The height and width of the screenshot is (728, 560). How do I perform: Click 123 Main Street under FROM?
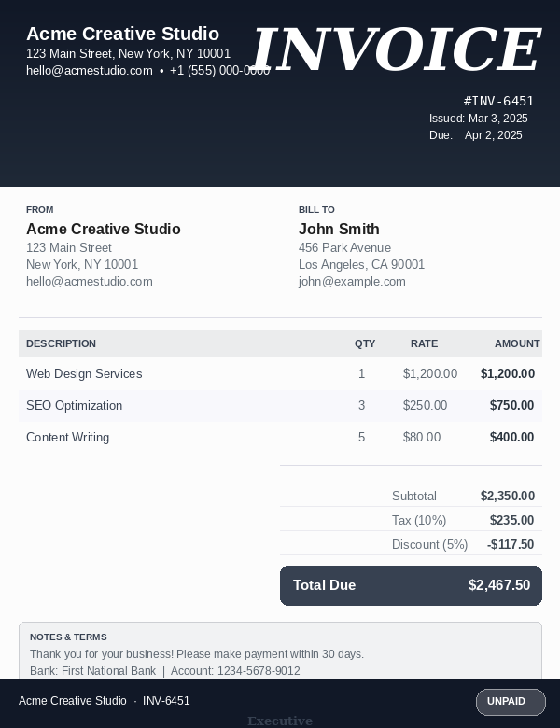69,247
